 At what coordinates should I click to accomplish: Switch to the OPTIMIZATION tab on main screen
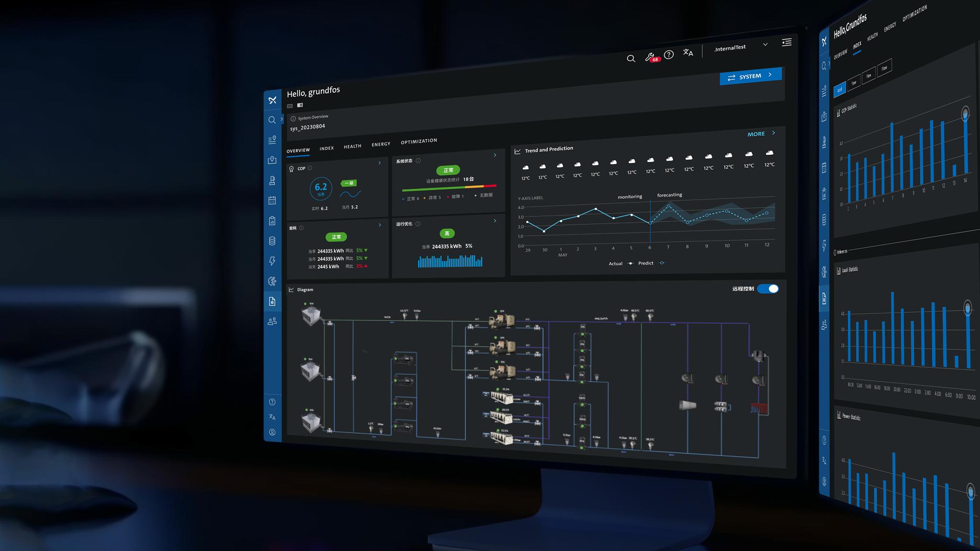[419, 141]
